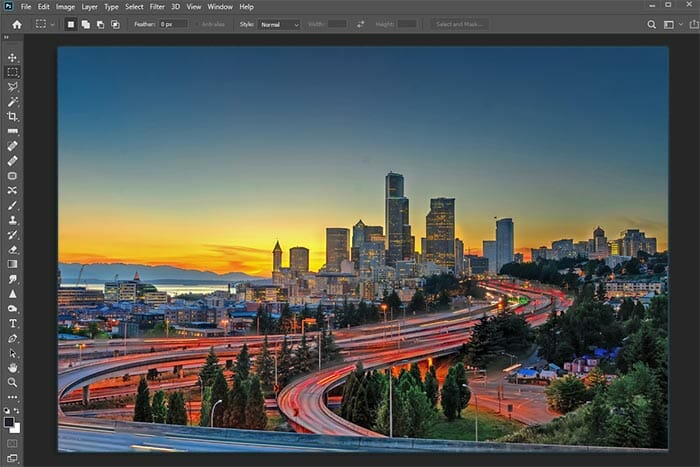Open the Filter menu
This screenshot has height=467, width=700.
click(157, 7)
